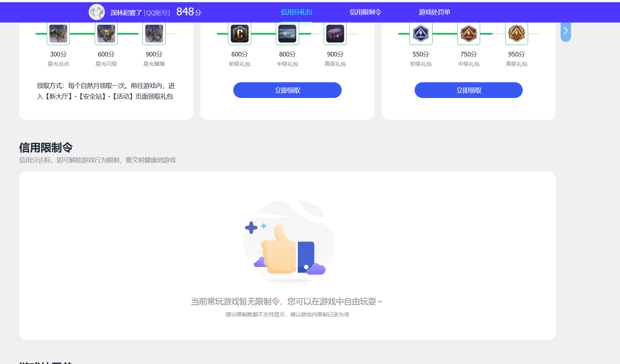This screenshot has height=364, width=620.
Task: Click the [QQ账号] label
Action: [157, 13]
